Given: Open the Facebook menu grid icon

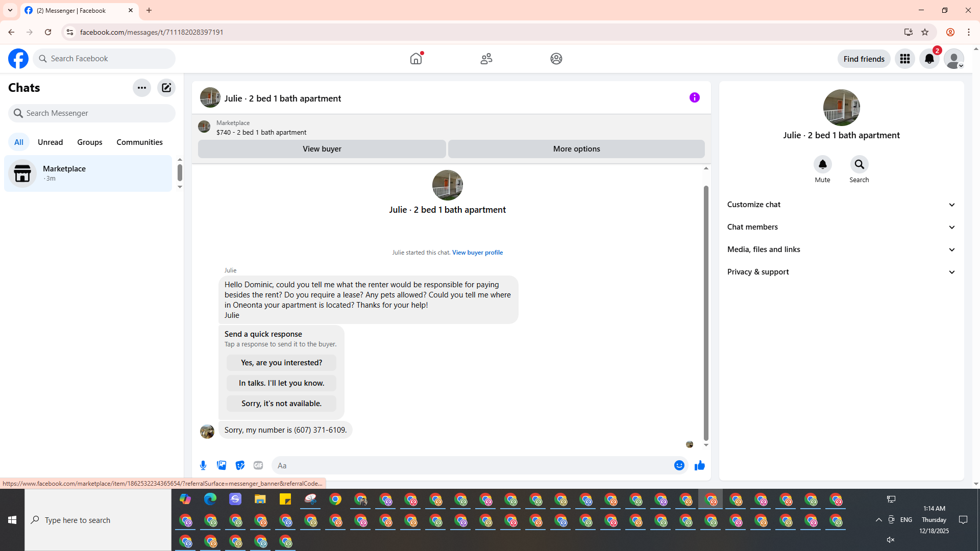Looking at the screenshot, I should 905,59.
